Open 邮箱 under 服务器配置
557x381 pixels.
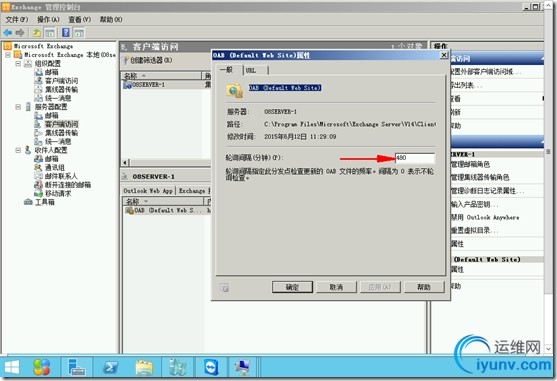52,115
